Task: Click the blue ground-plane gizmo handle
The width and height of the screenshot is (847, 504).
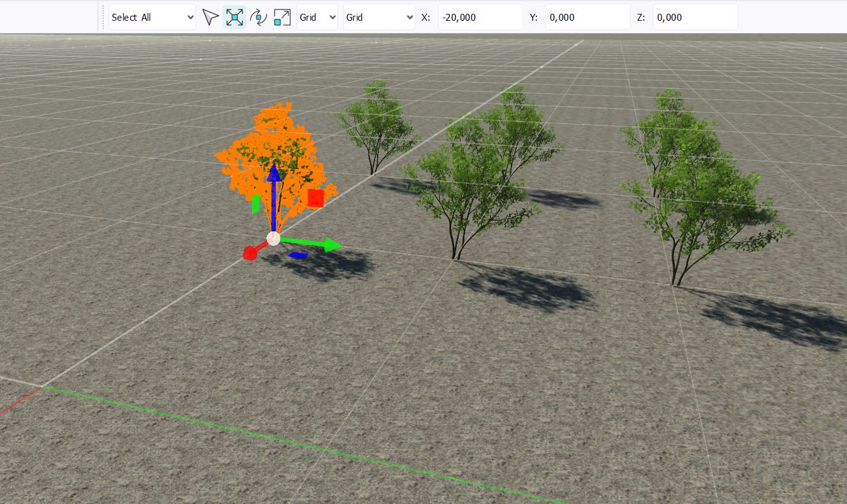Action: tap(298, 255)
